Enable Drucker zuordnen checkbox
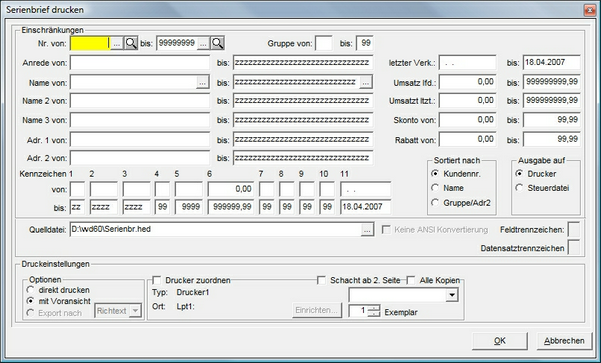Screen dimensions: 601x363 (156, 280)
